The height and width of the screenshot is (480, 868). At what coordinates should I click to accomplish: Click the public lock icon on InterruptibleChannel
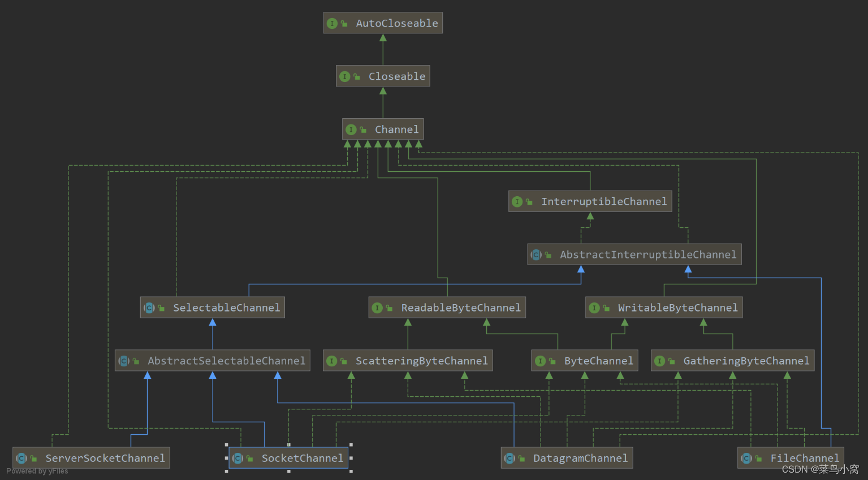coord(529,201)
